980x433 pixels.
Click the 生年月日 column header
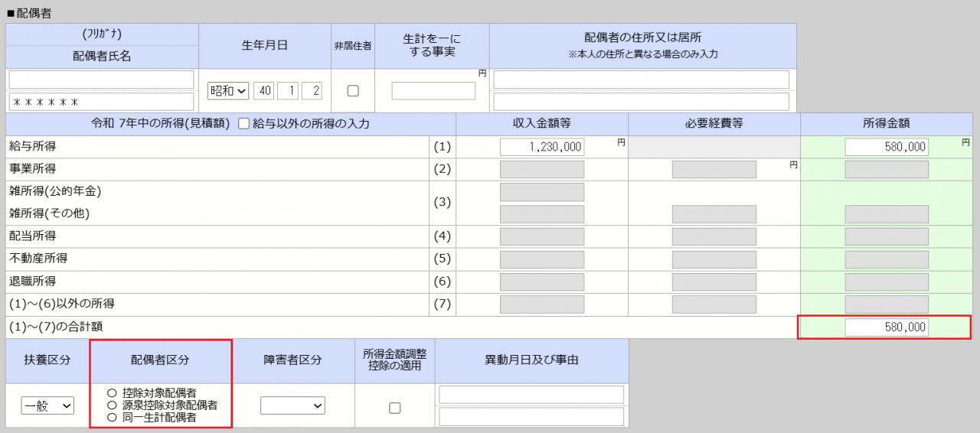point(264,45)
